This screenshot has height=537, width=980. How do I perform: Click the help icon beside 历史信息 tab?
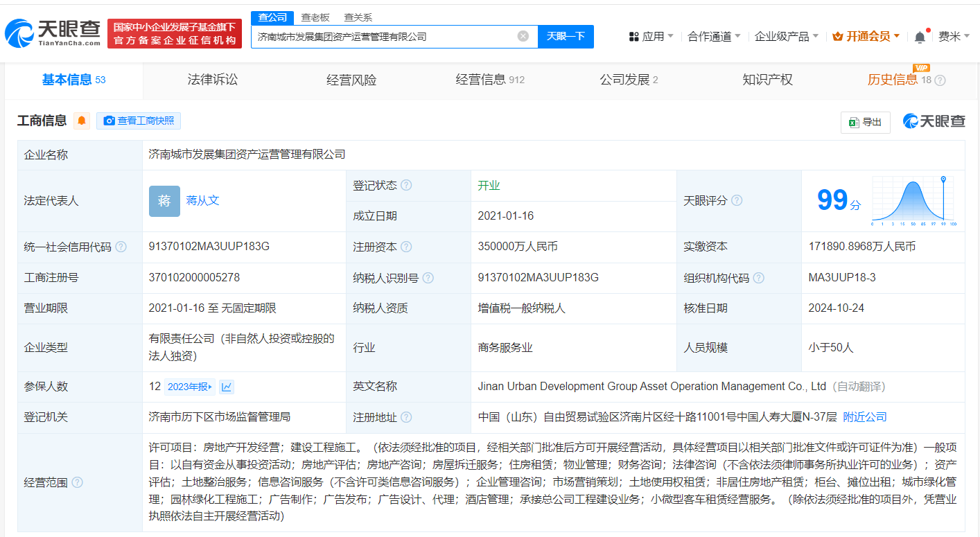click(x=940, y=80)
